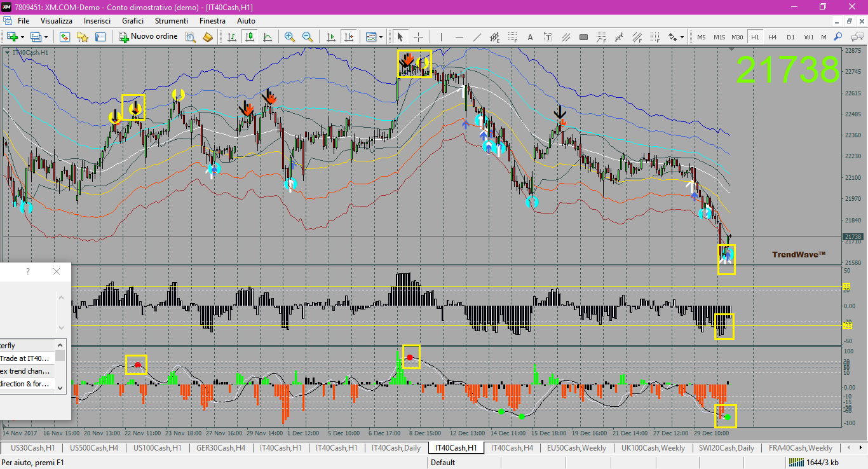Toggle Auto Scroll of the chart
This screenshot has height=469, width=868.
pyautogui.click(x=331, y=37)
